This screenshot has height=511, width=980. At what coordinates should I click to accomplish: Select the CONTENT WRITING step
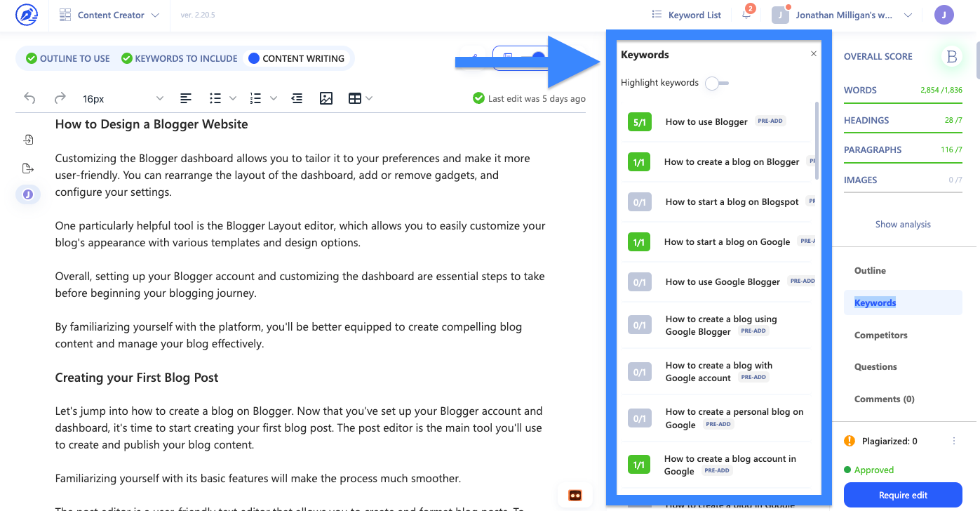coord(297,58)
